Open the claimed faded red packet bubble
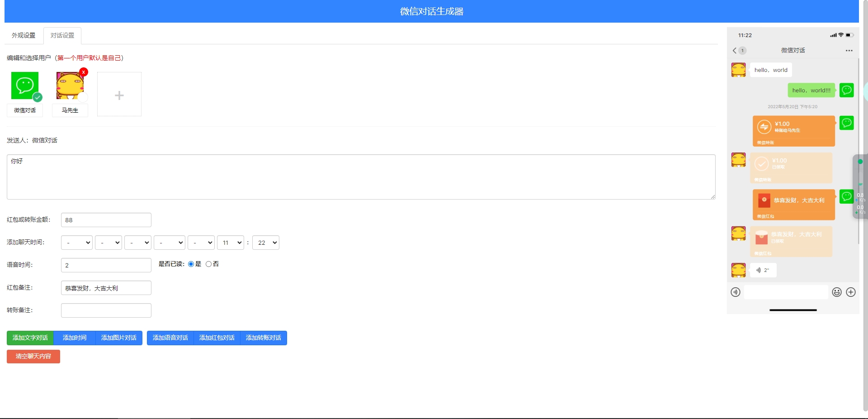The height and width of the screenshot is (419, 868). click(x=791, y=242)
